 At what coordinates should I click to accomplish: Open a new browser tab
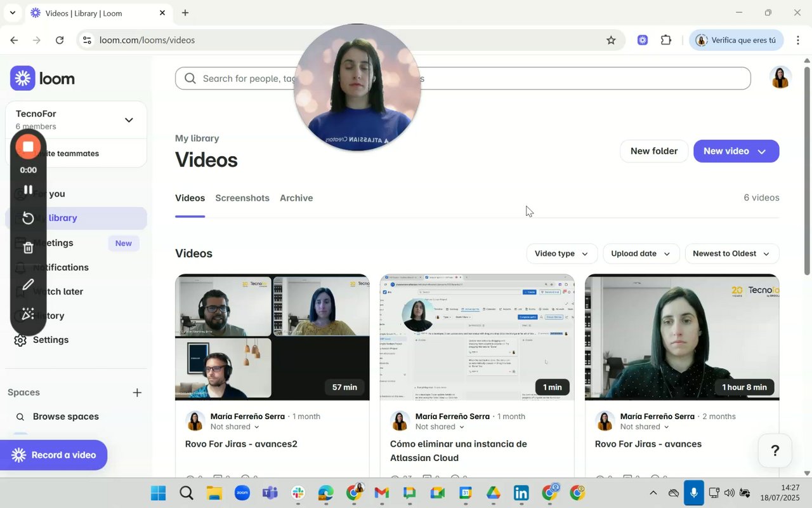[185, 13]
